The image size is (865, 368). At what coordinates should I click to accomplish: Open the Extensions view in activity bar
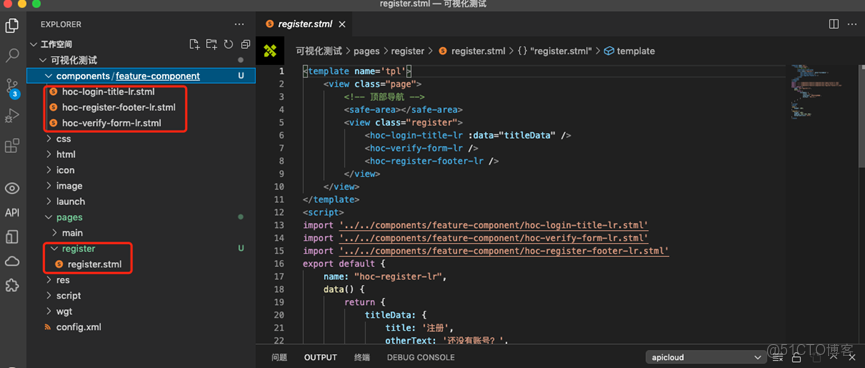tap(12, 146)
